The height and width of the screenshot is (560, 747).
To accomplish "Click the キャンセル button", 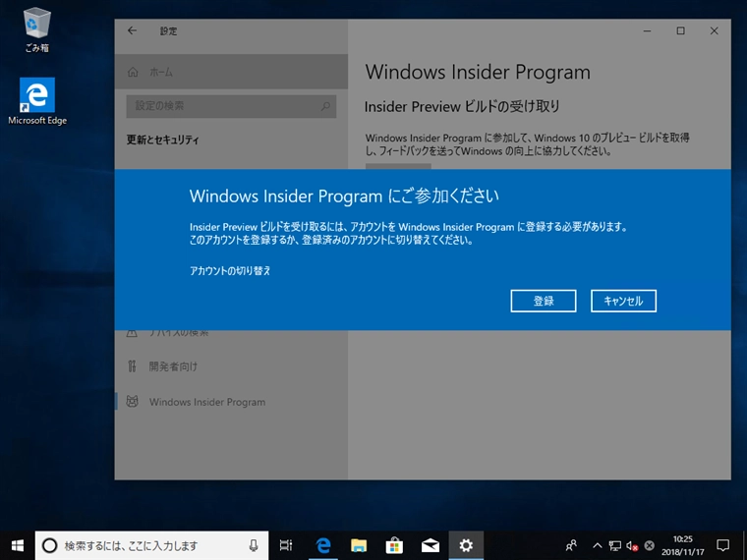I will point(623,301).
